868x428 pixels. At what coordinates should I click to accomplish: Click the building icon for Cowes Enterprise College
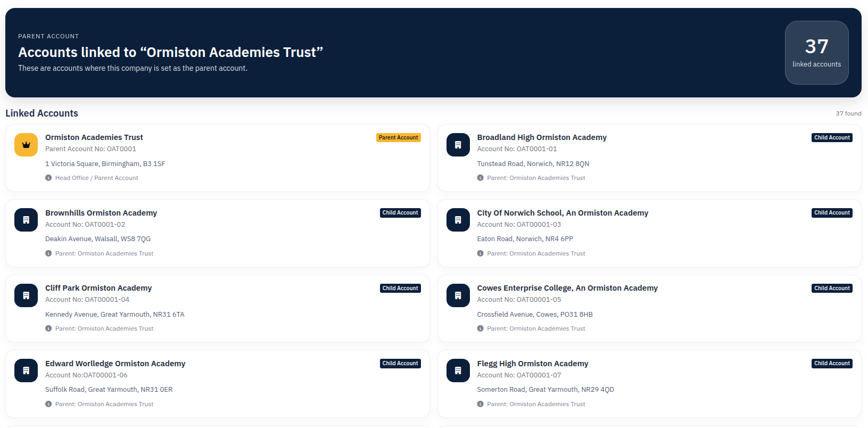458,295
